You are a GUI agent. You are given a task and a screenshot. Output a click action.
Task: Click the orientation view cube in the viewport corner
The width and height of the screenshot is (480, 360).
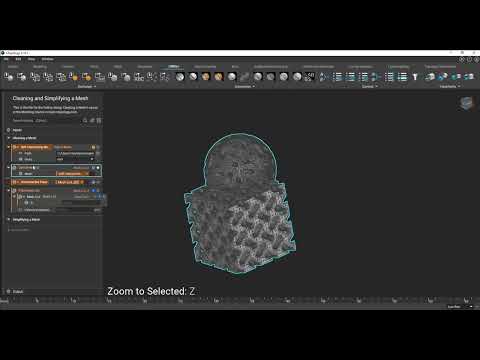click(467, 103)
